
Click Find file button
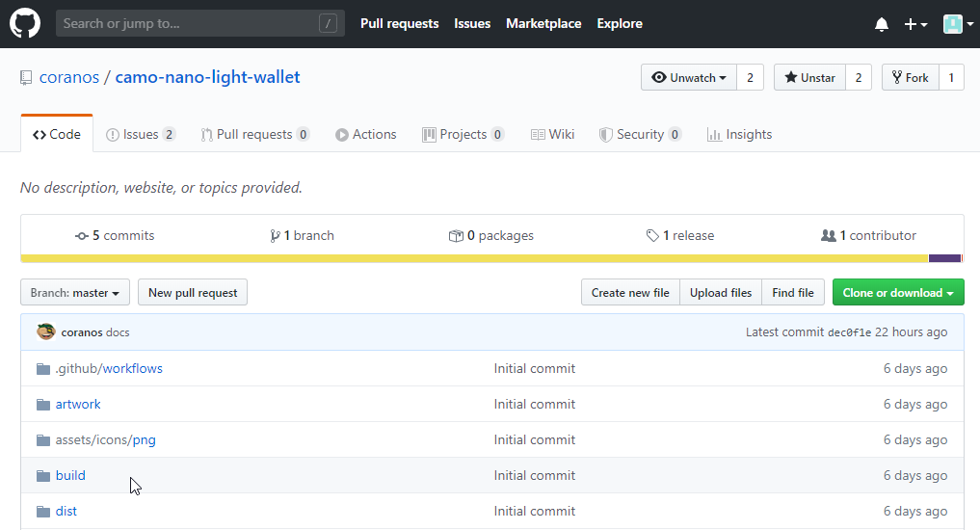[x=793, y=293]
